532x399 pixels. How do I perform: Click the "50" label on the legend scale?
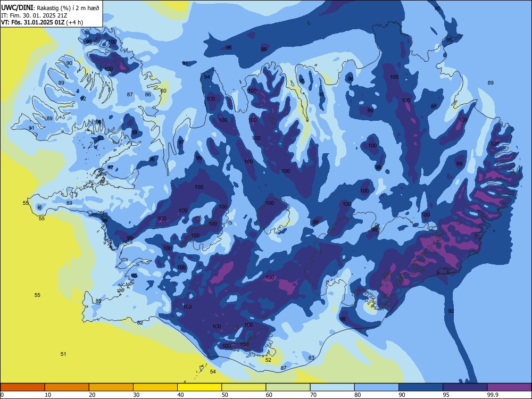pos(225,395)
